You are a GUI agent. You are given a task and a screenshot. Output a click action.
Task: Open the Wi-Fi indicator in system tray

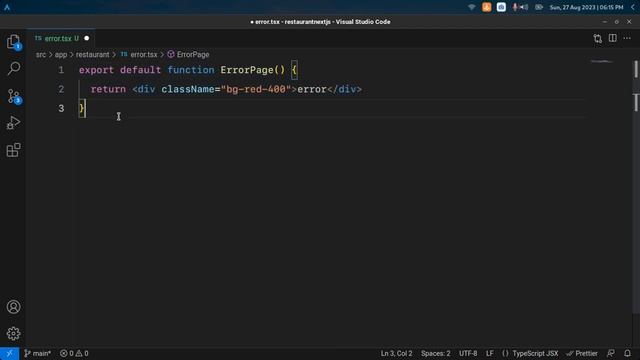pos(471,7)
